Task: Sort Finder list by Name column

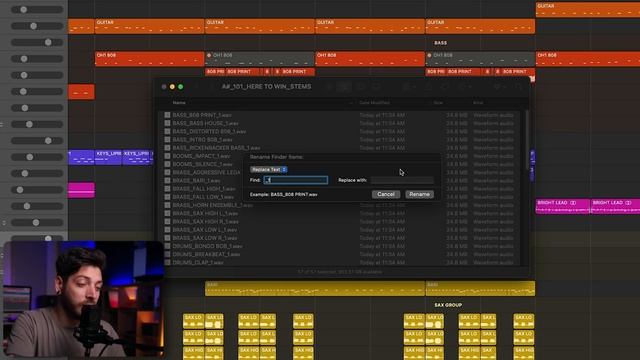Action: point(179,103)
